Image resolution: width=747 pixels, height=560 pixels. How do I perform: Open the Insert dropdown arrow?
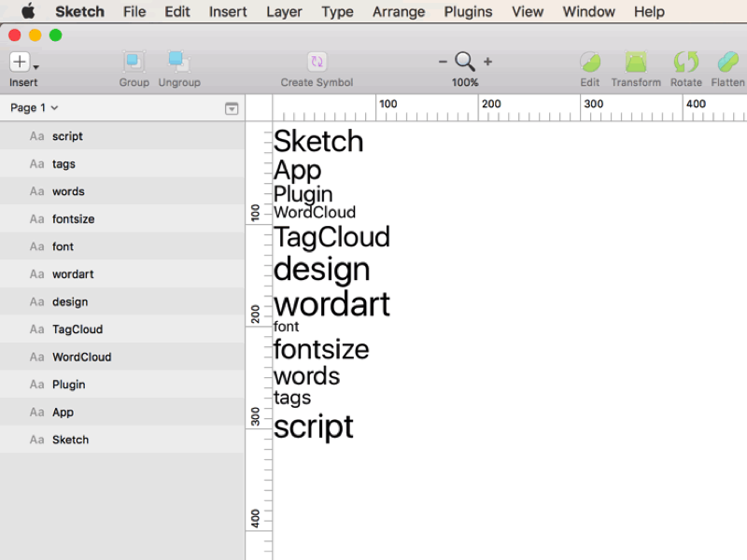coord(36,67)
